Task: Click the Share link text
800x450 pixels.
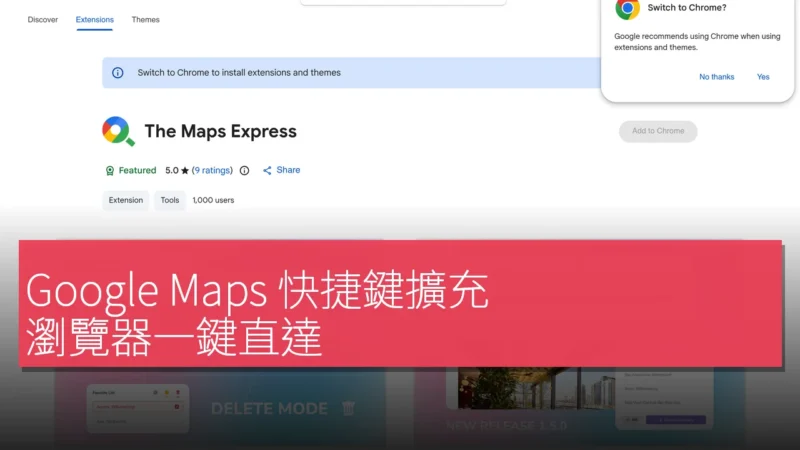Action: coord(288,170)
